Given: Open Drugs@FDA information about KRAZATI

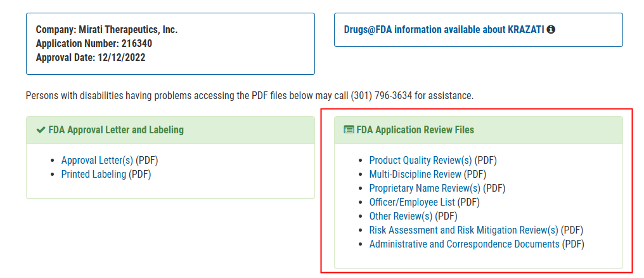Looking at the screenshot, I should tap(444, 30).
